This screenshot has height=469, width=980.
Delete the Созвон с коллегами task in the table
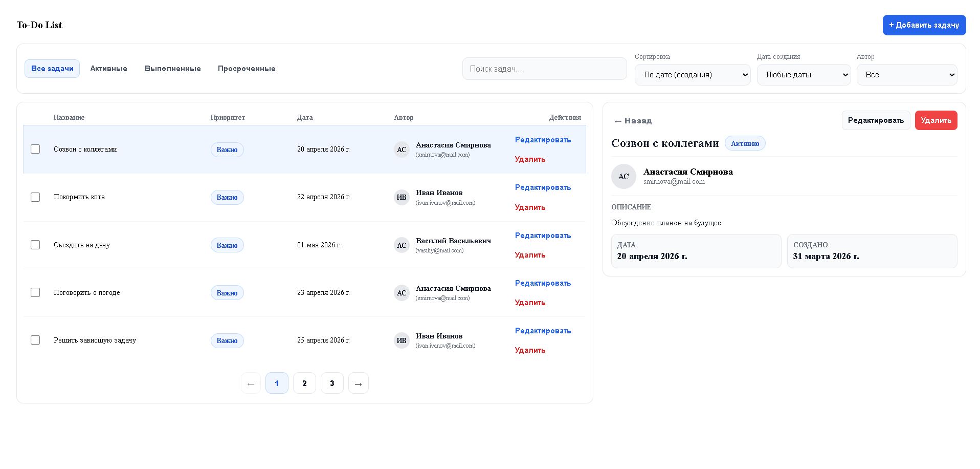click(530, 159)
